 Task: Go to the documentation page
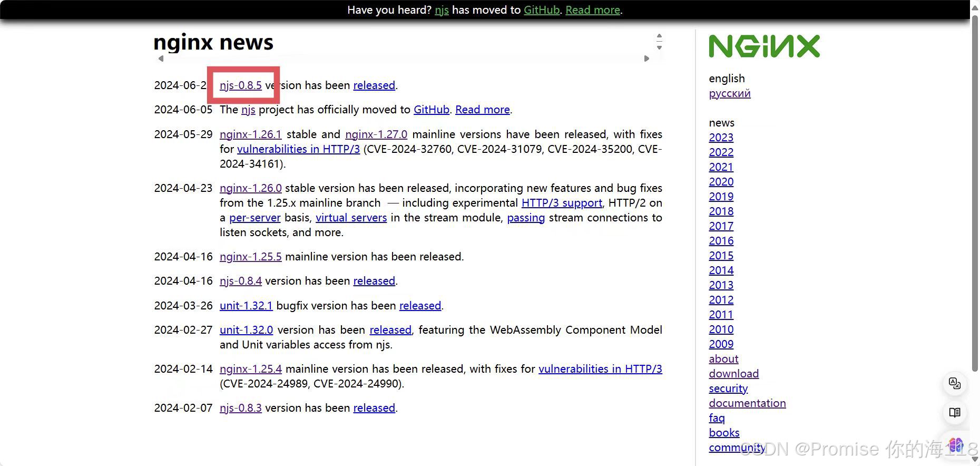[747, 403]
